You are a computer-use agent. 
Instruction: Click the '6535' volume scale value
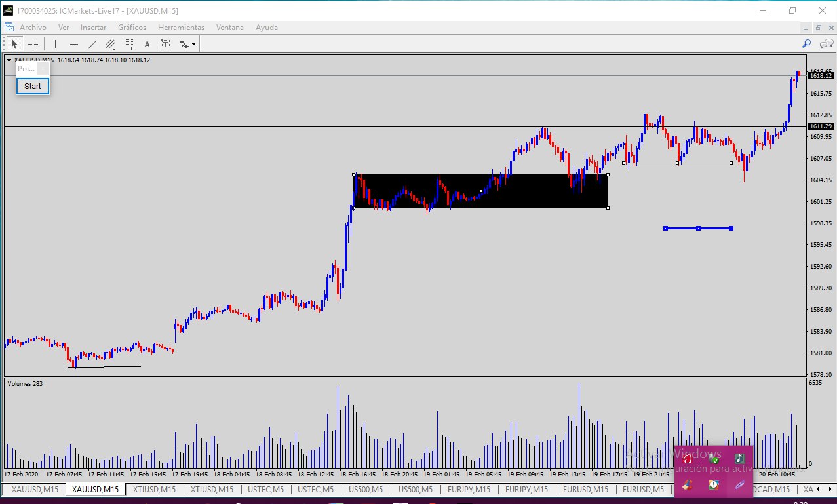click(x=815, y=382)
